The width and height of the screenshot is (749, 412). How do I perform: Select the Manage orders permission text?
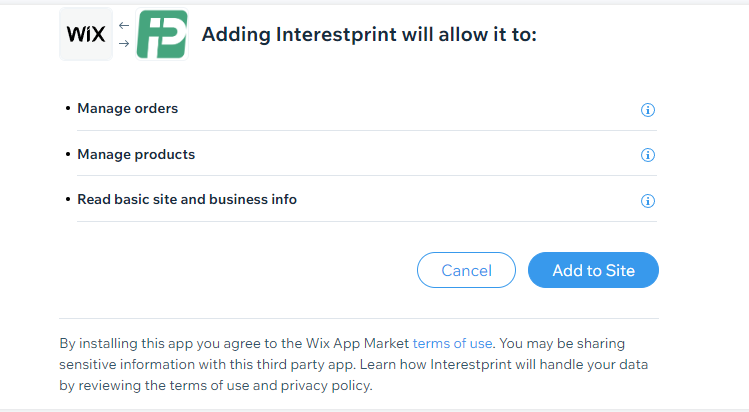pyautogui.click(x=128, y=108)
